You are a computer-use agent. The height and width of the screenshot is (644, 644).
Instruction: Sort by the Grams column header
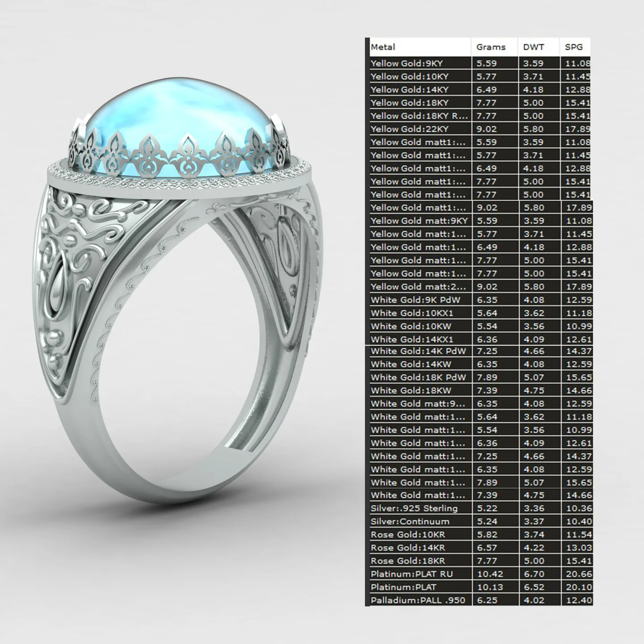click(491, 47)
